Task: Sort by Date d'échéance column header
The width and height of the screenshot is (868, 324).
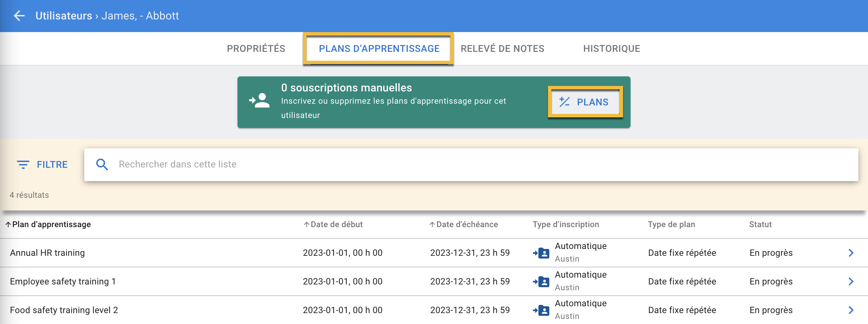Action: [x=467, y=224]
